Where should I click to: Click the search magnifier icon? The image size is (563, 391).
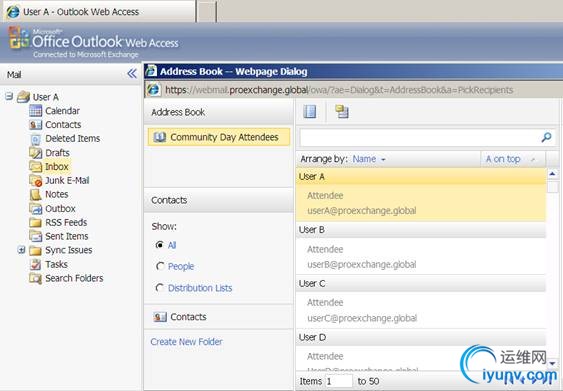(x=546, y=137)
